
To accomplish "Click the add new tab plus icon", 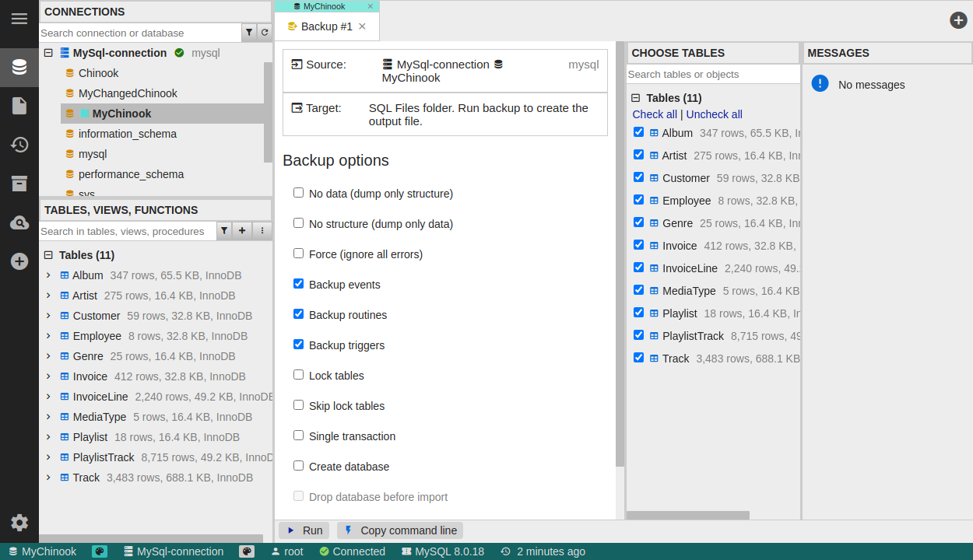I will click(x=958, y=20).
